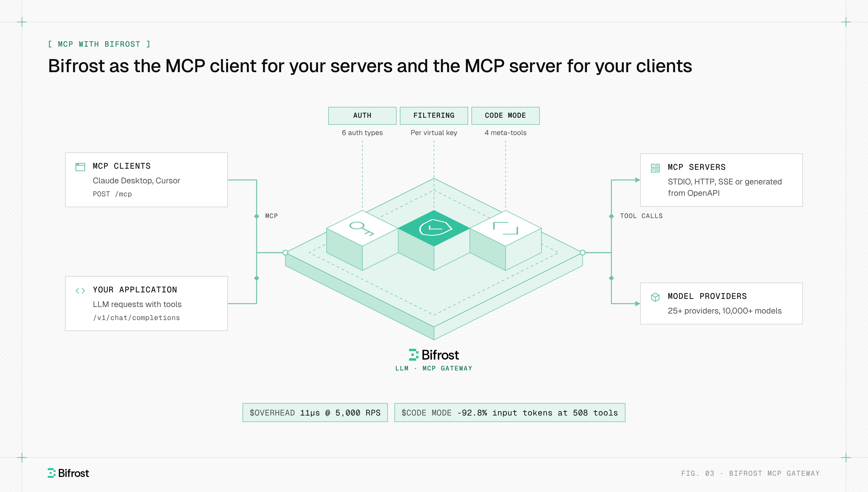Click the '4 meta-tools' caption

(x=505, y=133)
